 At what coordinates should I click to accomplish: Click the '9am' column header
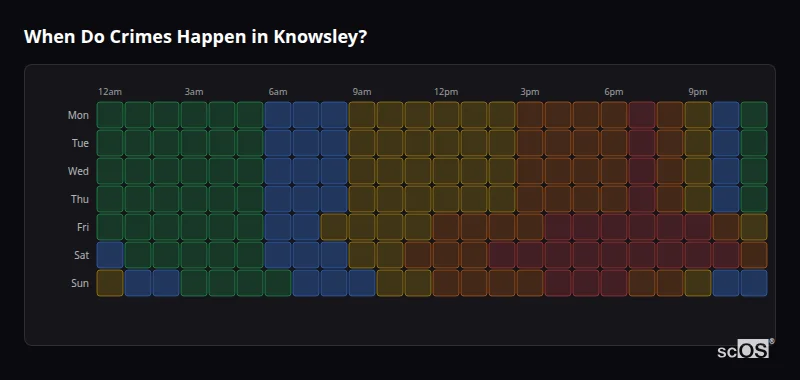point(362,92)
